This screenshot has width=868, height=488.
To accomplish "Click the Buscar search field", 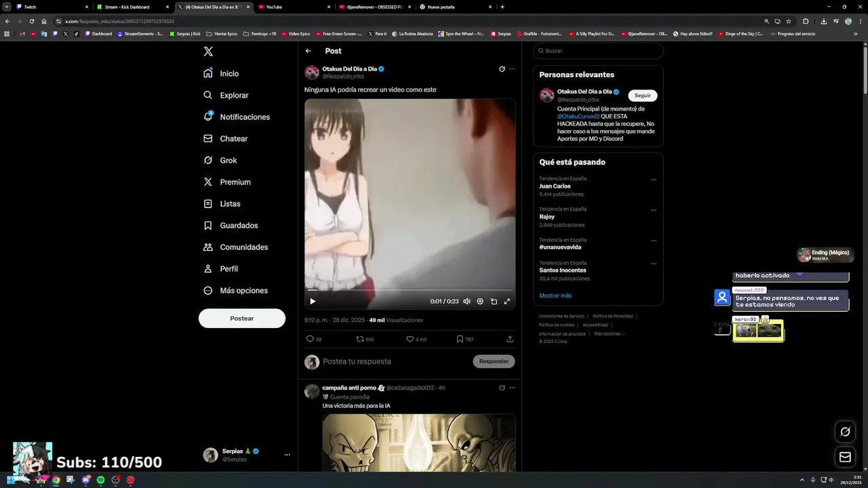I will [598, 51].
